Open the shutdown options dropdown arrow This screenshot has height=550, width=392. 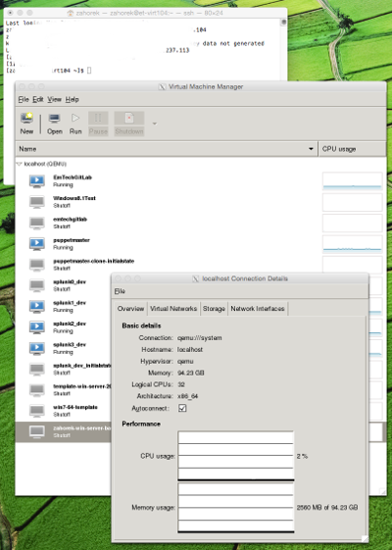pos(154,124)
